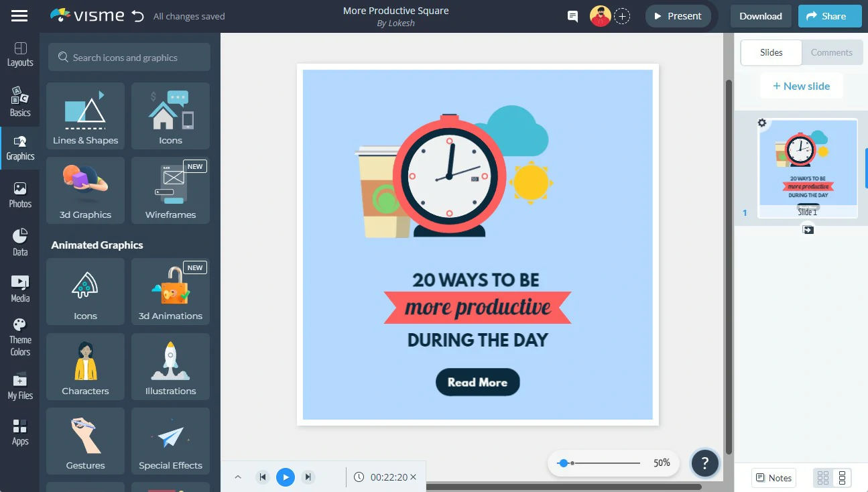Open the help question mark button

pyautogui.click(x=704, y=463)
